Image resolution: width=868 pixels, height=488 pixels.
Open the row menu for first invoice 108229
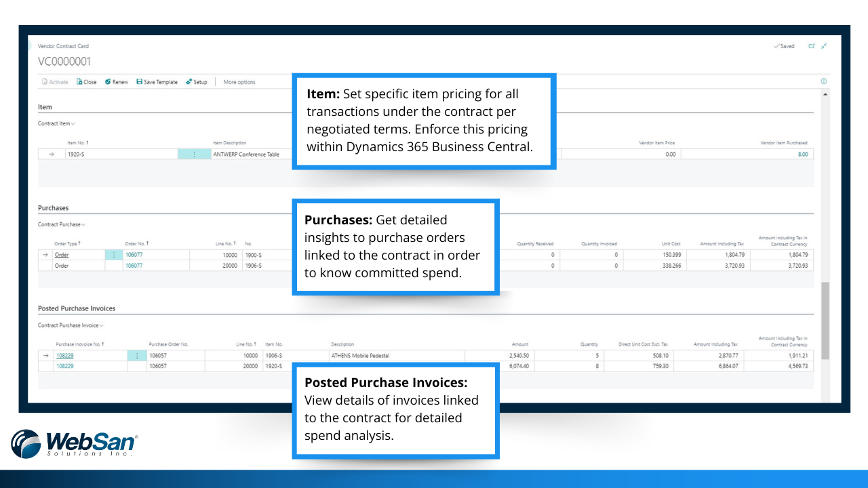point(136,355)
